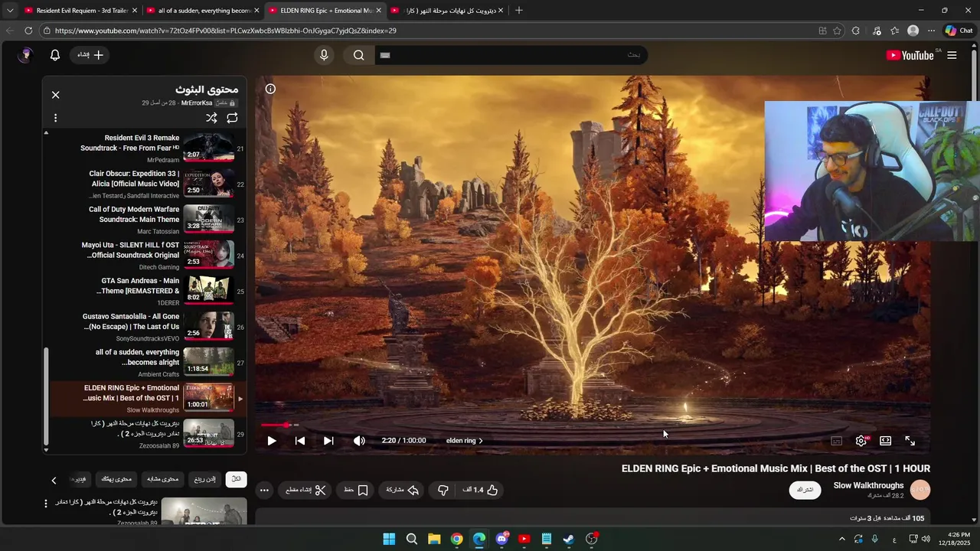Show hidden system tray icons chevron

coord(841,539)
